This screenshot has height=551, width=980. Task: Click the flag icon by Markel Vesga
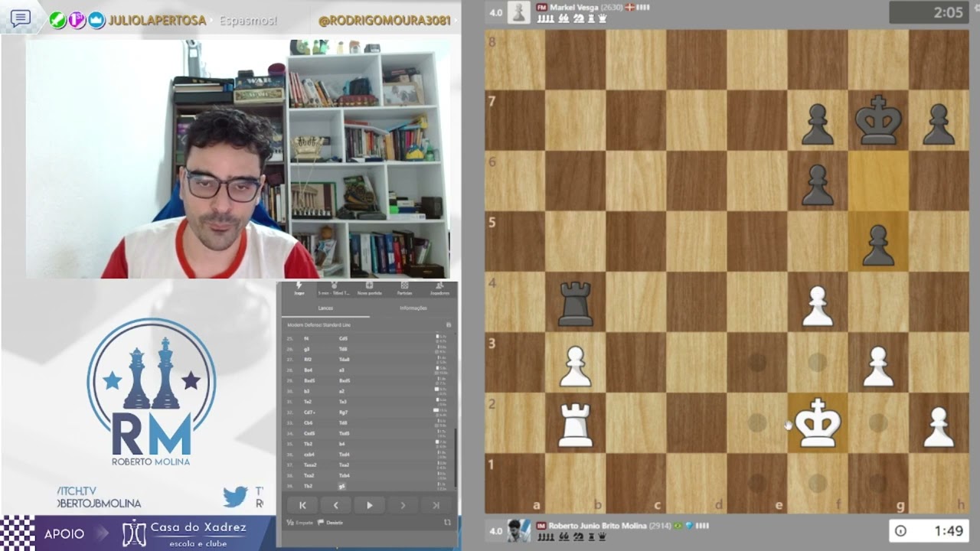pyautogui.click(x=630, y=8)
